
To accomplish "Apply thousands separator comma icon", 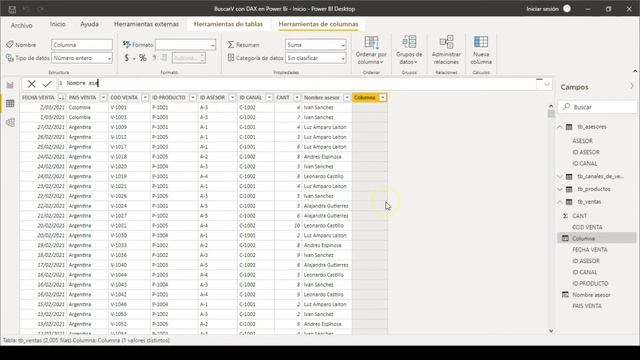I will pos(154,58).
